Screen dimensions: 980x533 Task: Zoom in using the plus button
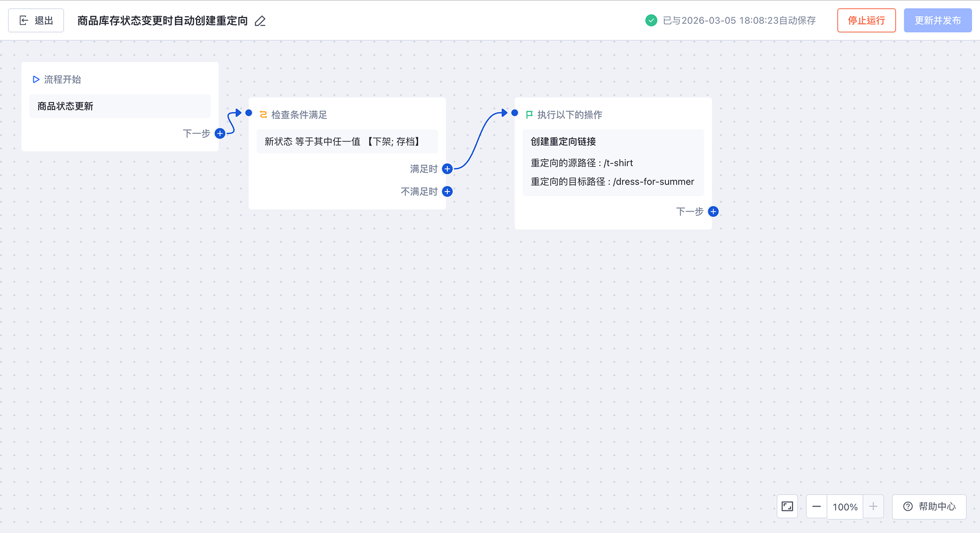click(x=873, y=506)
